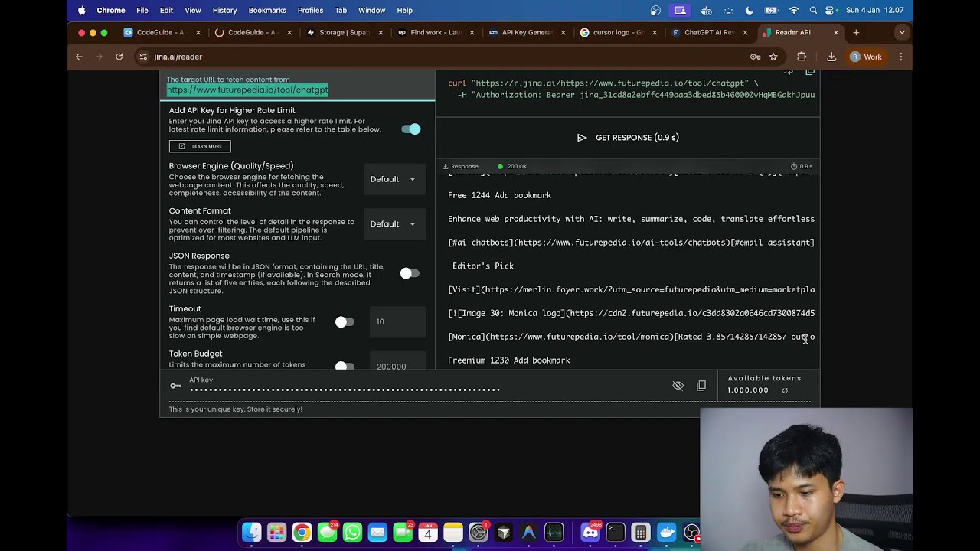The image size is (980, 551).
Task: Open the Bookmarks menu
Action: point(267,10)
